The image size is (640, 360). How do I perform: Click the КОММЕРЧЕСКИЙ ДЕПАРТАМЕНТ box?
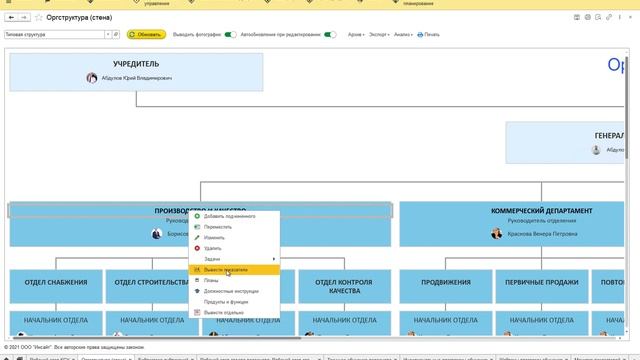coord(512,224)
